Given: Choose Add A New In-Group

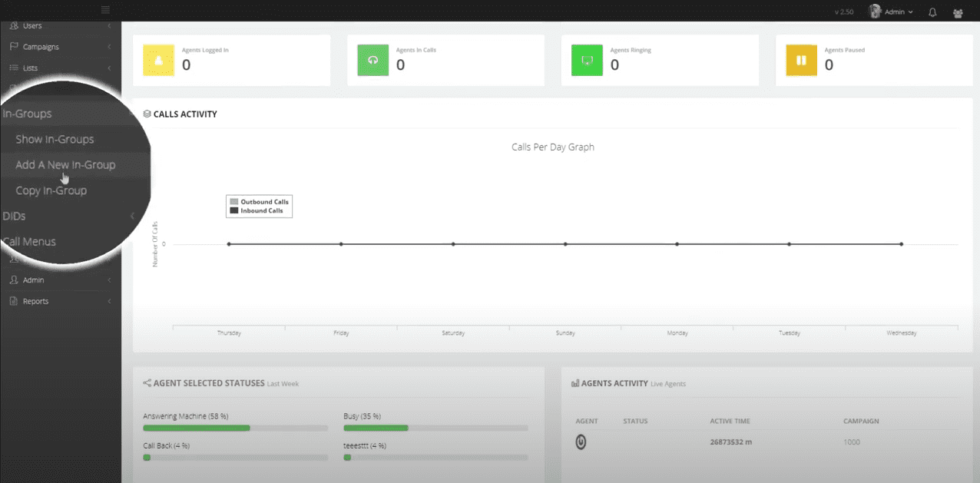Looking at the screenshot, I should [65, 165].
